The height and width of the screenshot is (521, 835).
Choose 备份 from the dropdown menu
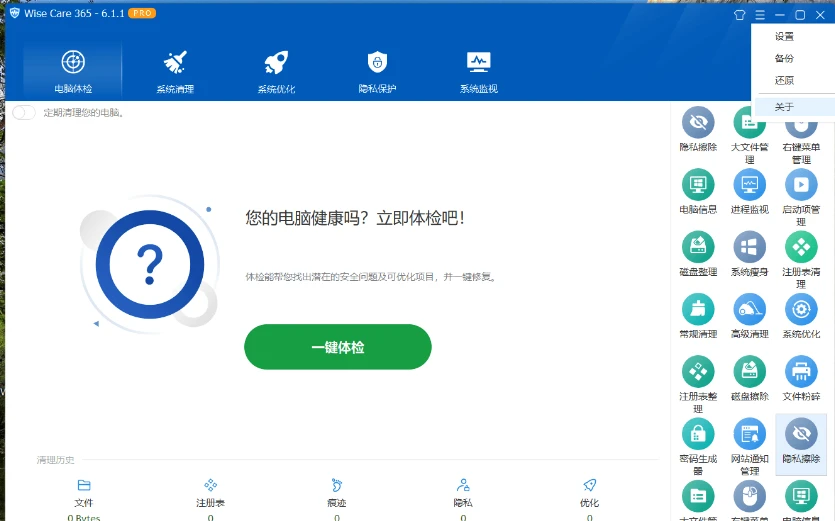click(784, 59)
